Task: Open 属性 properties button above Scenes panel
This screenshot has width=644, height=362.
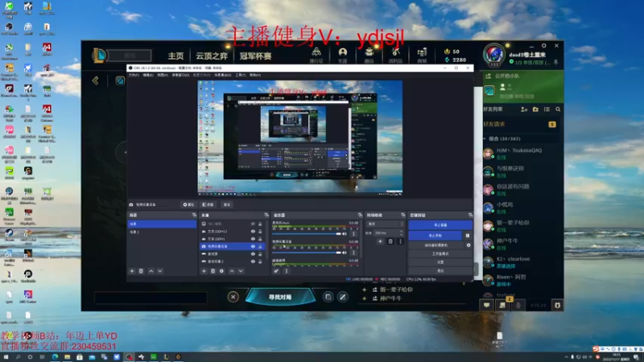Action: click(188, 204)
